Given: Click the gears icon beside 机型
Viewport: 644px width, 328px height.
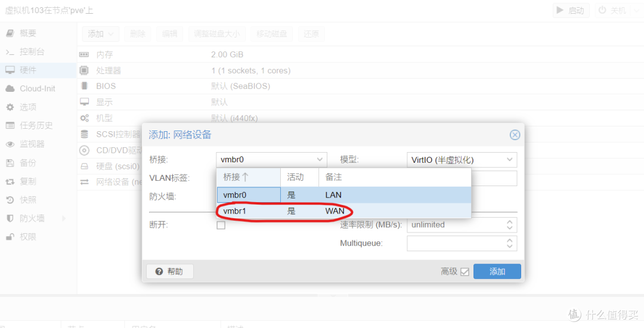Looking at the screenshot, I should click(x=84, y=118).
